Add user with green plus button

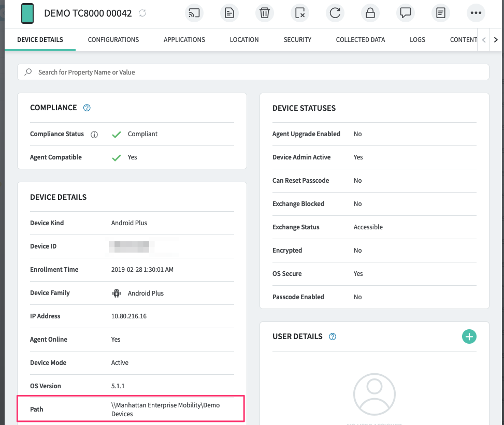click(469, 336)
